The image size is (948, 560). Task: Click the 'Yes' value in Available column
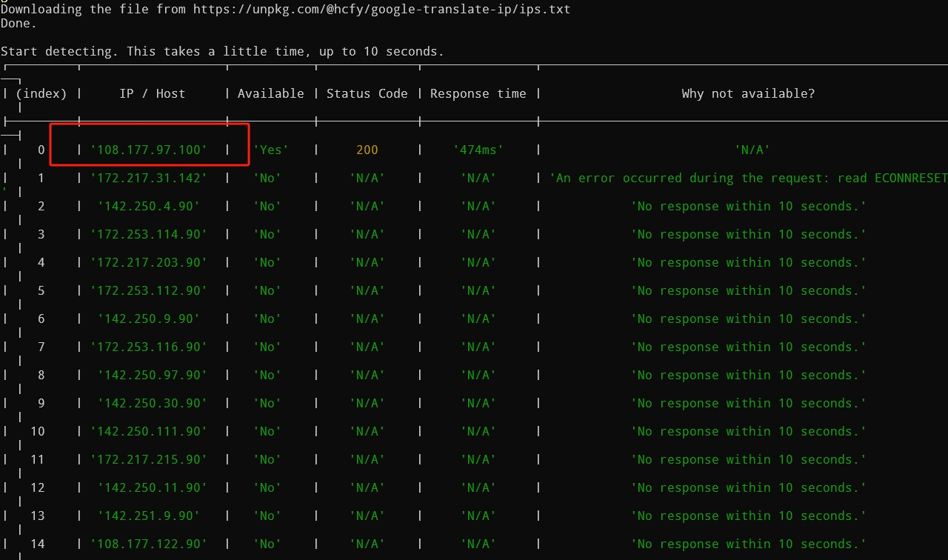coord(271,150)
